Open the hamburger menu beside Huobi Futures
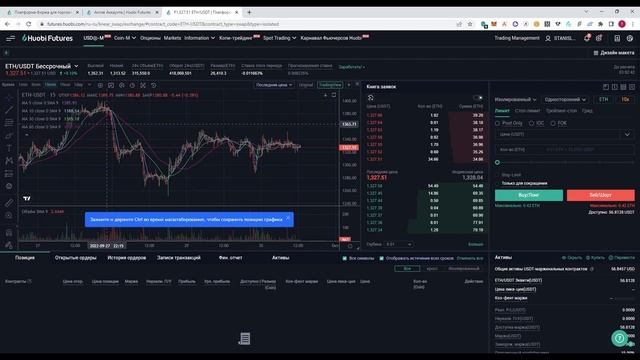Viewport: 640px width, 360px height. [10, 38]
